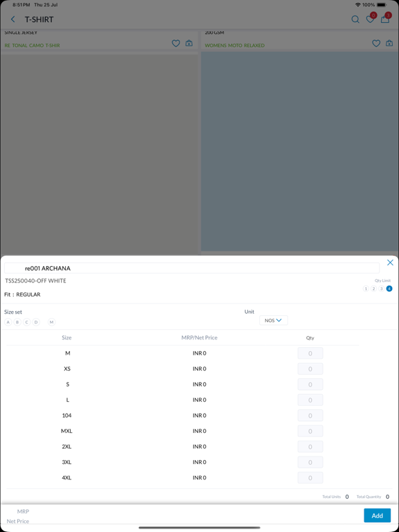Click quantity field for size XS
399x532 pixels.
point(310,369)
